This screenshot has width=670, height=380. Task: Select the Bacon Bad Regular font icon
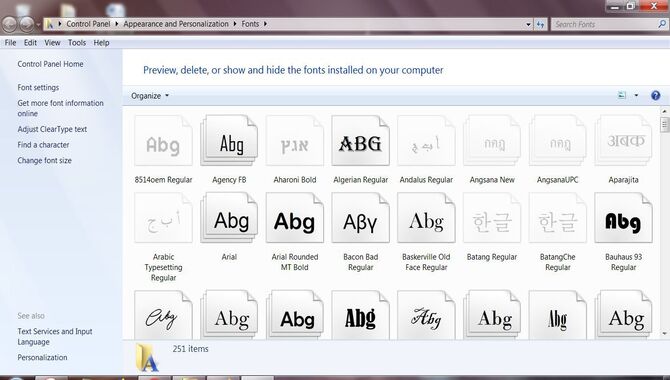tap(360, 218)
